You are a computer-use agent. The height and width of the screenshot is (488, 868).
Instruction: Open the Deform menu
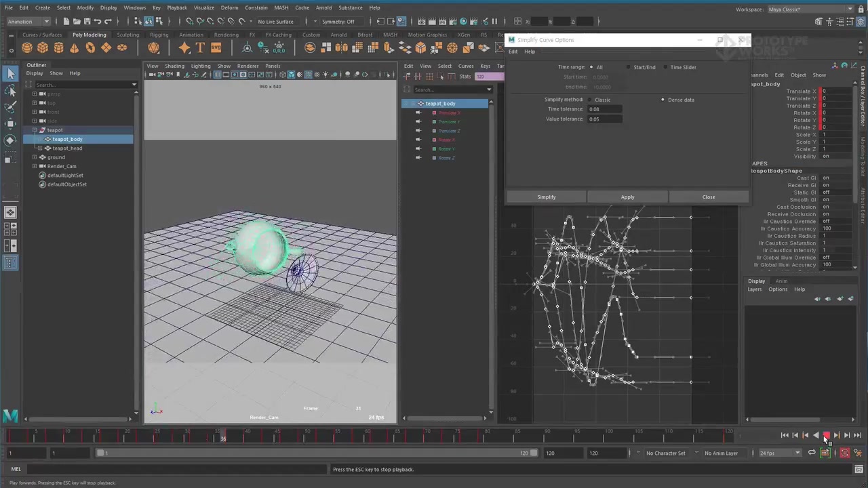click(229, 7)
